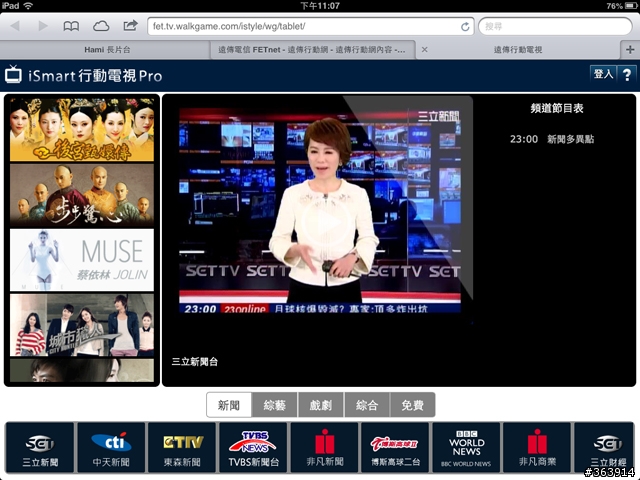
Task: Select the 免費 category tab
Action: pyautogui.click(x=412, y=405)
